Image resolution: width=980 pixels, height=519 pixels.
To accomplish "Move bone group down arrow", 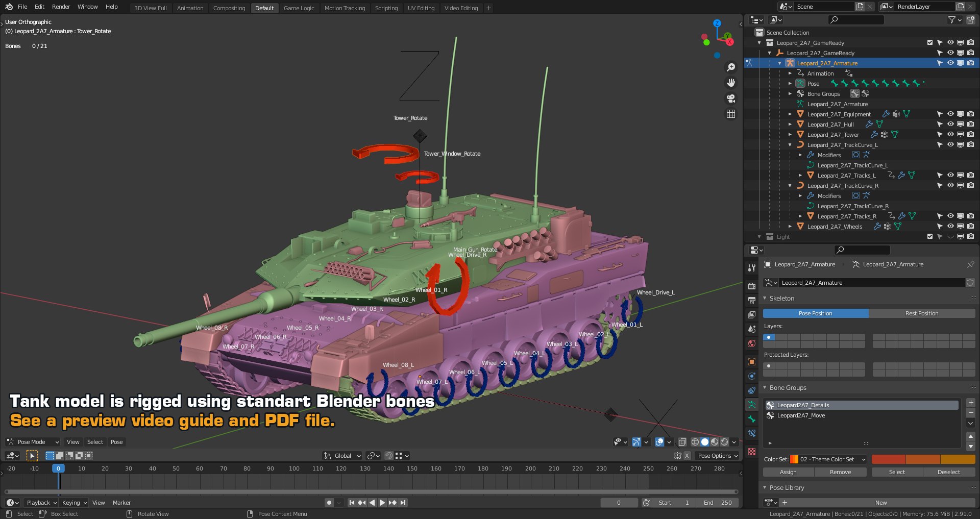I will (x=971, y=446).
